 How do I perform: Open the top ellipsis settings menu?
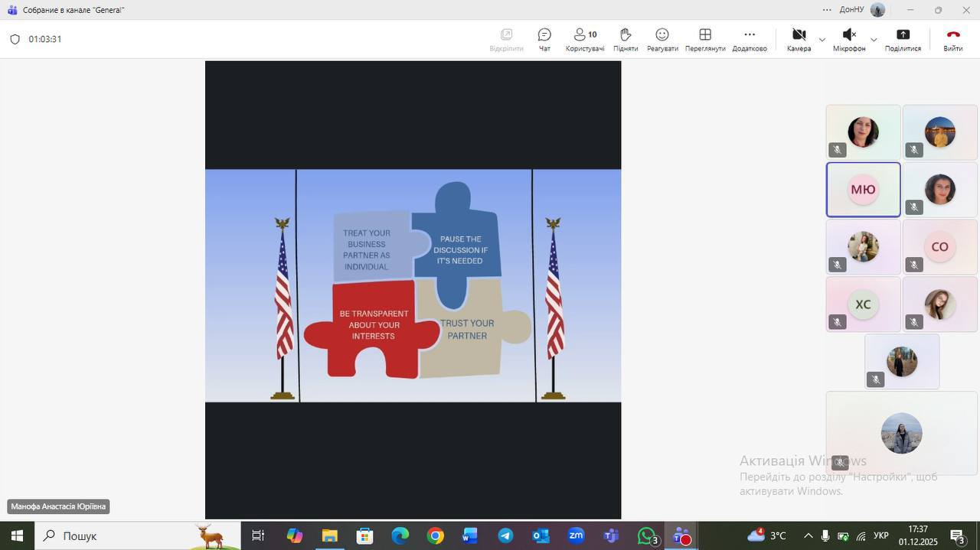coord(827,10)
